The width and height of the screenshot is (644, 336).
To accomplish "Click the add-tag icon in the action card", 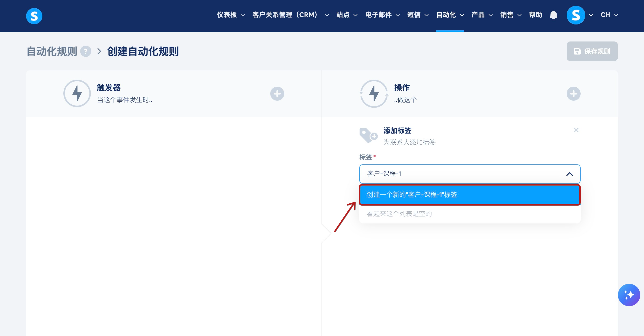I will tap(368, 136).
